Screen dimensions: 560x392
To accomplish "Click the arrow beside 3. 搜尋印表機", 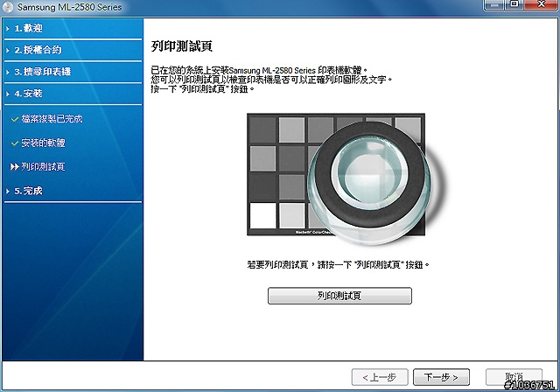I will (x=8, y=72).
